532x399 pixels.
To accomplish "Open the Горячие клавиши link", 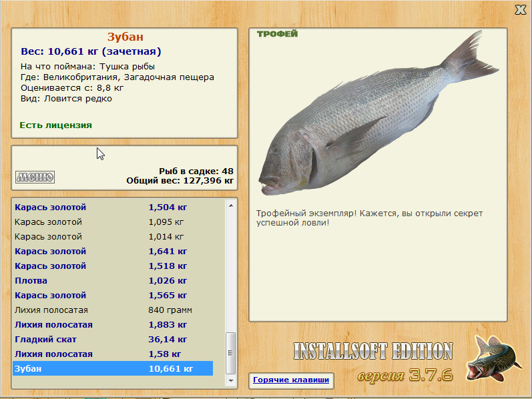I will [291, 380].
